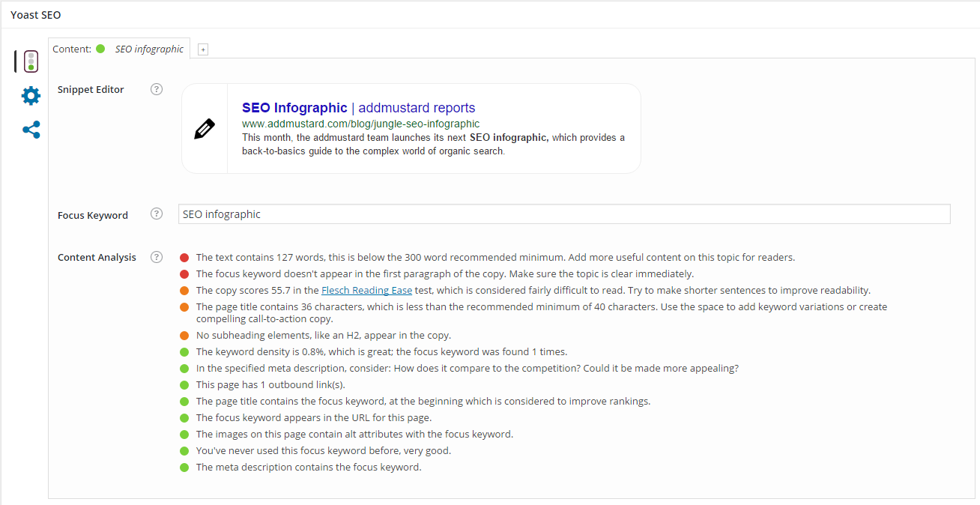Show help for Snippet Editor
Screen dimensions: 980x505
pos(157,89)
